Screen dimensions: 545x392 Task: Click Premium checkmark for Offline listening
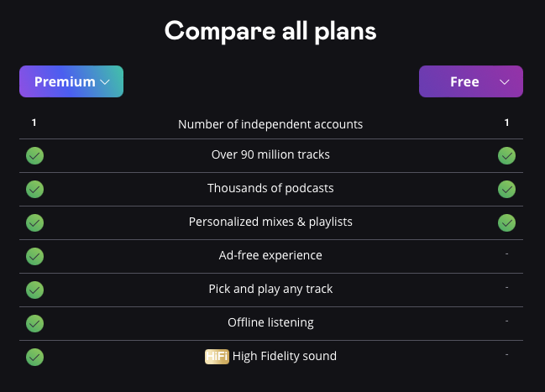coord(34,323)
